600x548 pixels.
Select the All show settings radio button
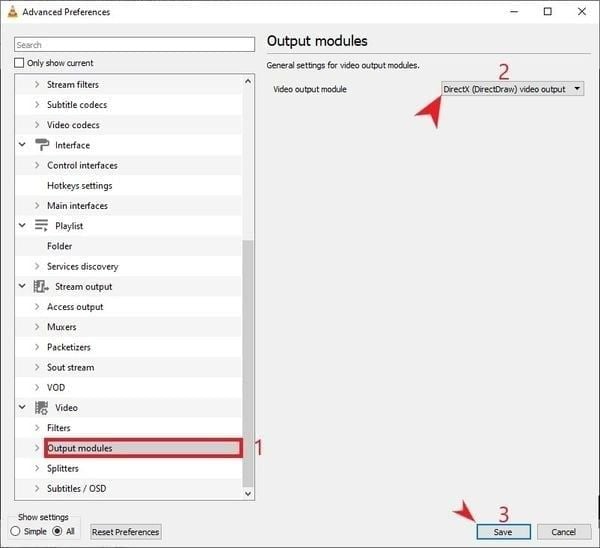(58, 531)
